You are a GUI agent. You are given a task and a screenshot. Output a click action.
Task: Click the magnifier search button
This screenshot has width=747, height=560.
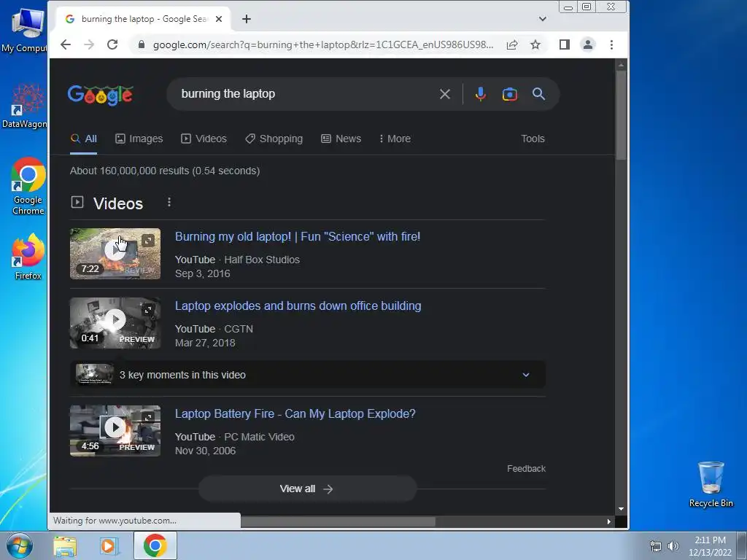(x=539, y=94)
